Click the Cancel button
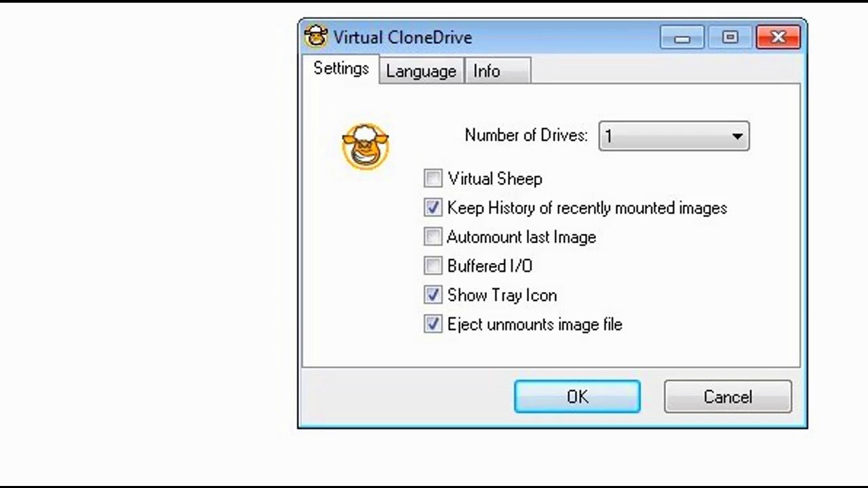Viewport: 868px width, 488px height. point(728,396)
